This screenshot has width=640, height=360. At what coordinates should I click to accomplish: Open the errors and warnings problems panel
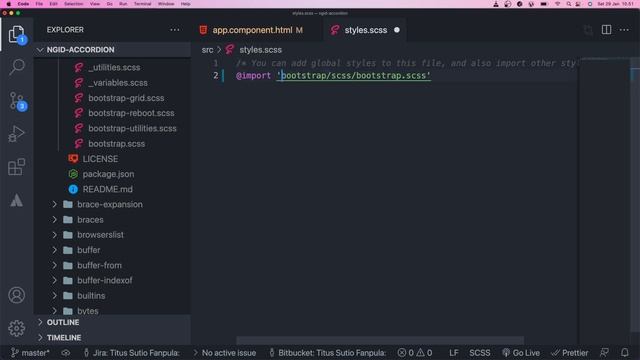[x=415, y=353]
